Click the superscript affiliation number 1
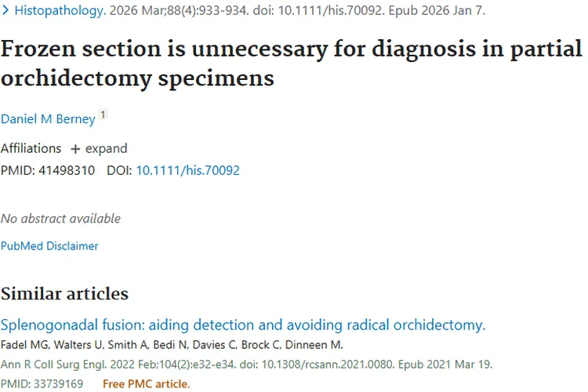The width and height of the screenshot is (588, 392). coord(103,116)
